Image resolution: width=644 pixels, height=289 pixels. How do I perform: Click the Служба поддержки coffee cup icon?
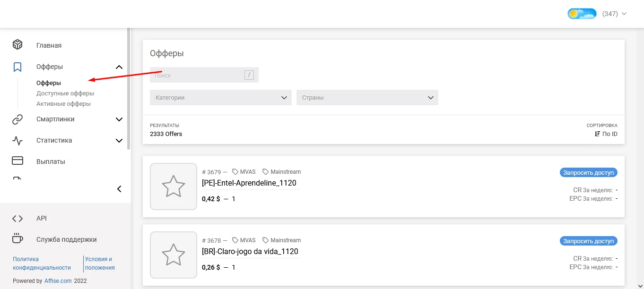click(x=17, y=239)
